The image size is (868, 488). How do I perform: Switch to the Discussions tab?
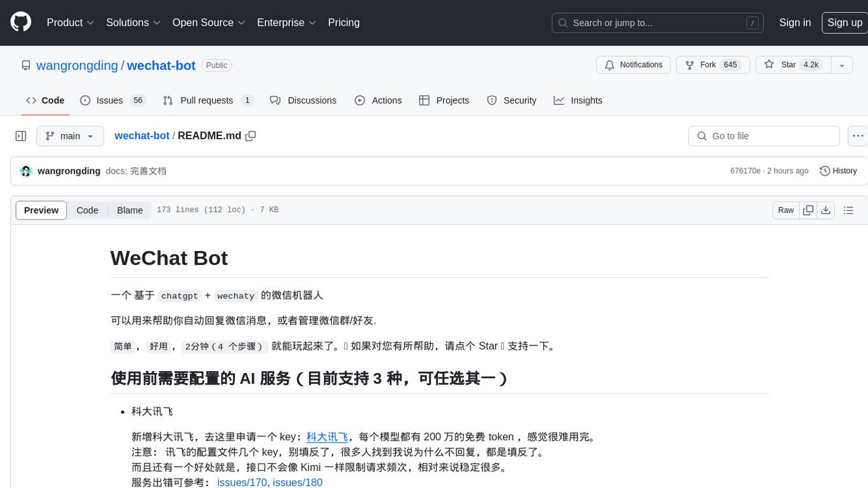pos(303,100)
